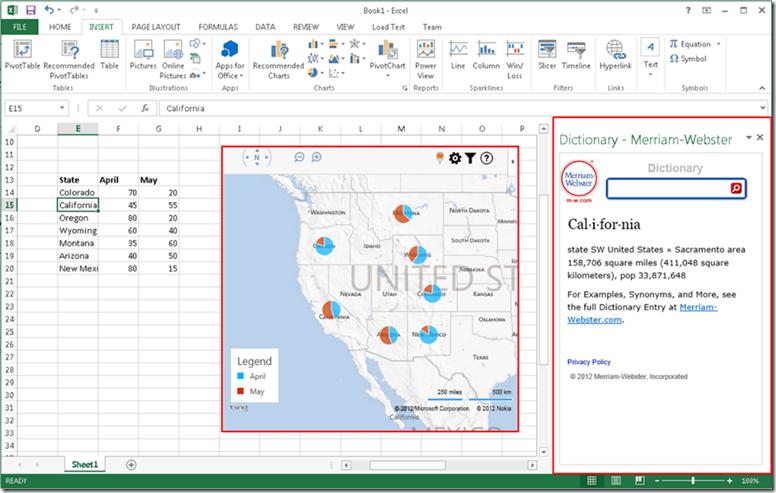Adjust the zoom slider handle
This screenshot has width=776, height=493.
tap(693, 480)
